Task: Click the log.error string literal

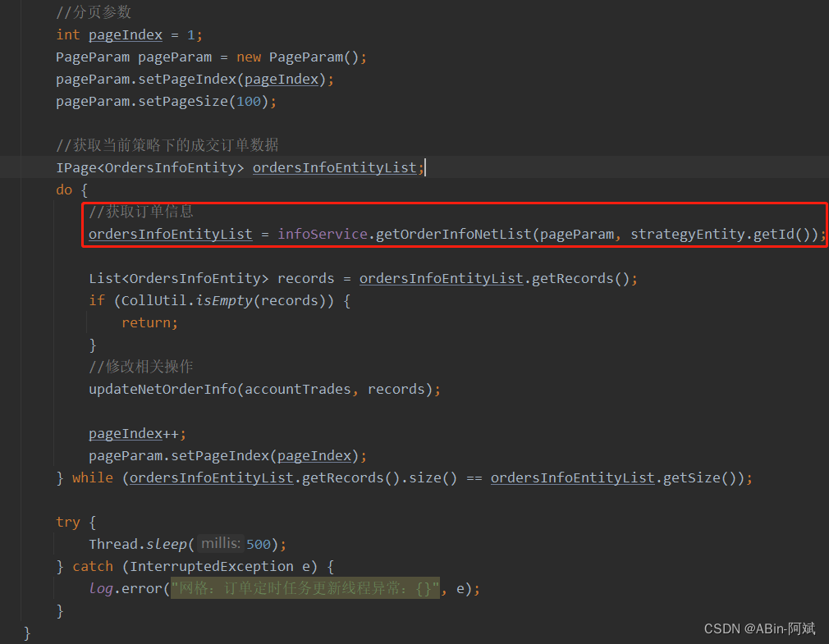Action: tap(305, 588)
